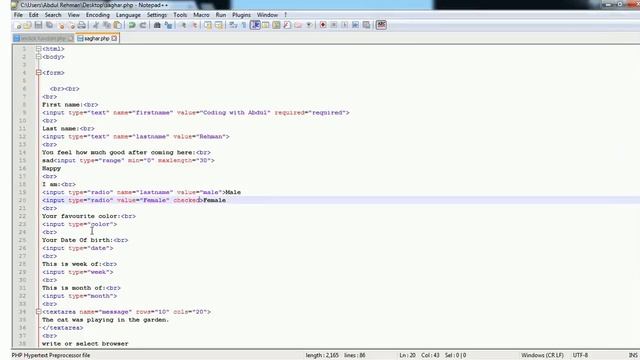
Task: Open the Run menu
Action: (221, 15)
